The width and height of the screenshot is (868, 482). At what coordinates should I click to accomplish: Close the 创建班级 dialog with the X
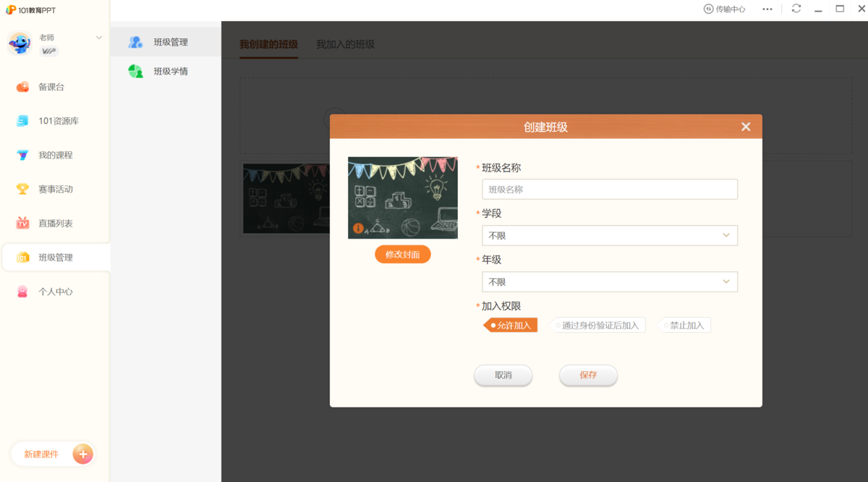click(746, 127)
